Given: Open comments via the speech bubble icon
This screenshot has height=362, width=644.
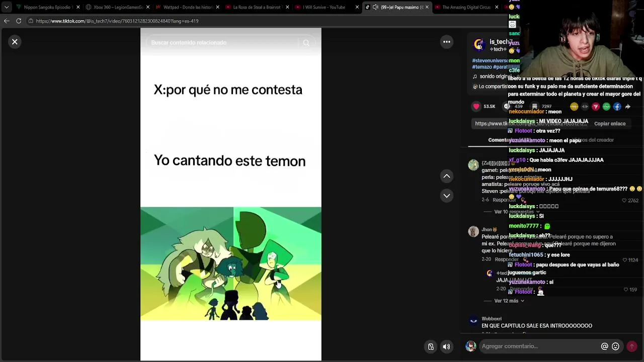Looking at the screenshot, I should (x=507, y=107).
